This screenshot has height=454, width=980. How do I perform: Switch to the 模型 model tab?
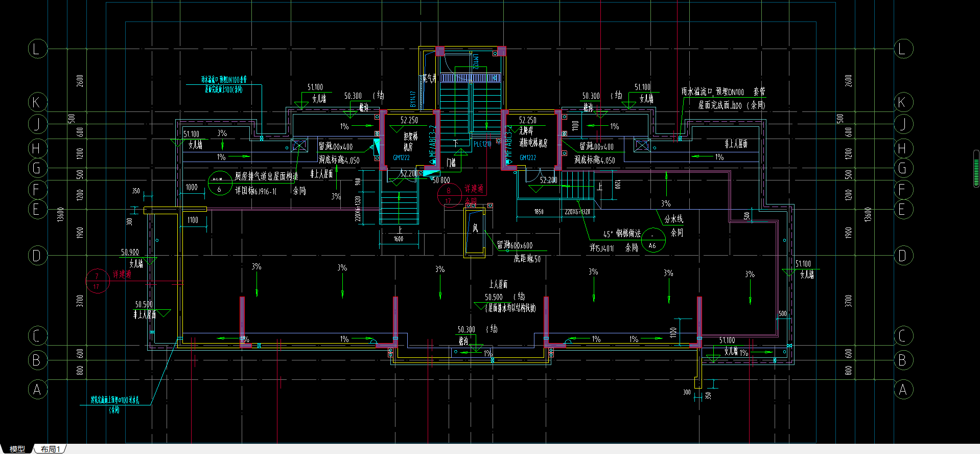(17, 449)
